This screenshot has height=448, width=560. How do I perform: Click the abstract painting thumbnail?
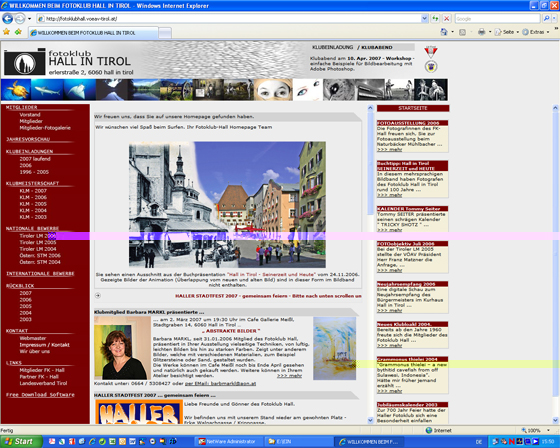point(335,348)
